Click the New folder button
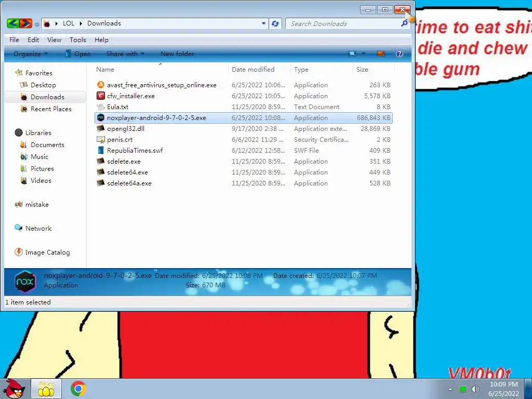This screenshot has width=532, height=399. coord(177,54)
